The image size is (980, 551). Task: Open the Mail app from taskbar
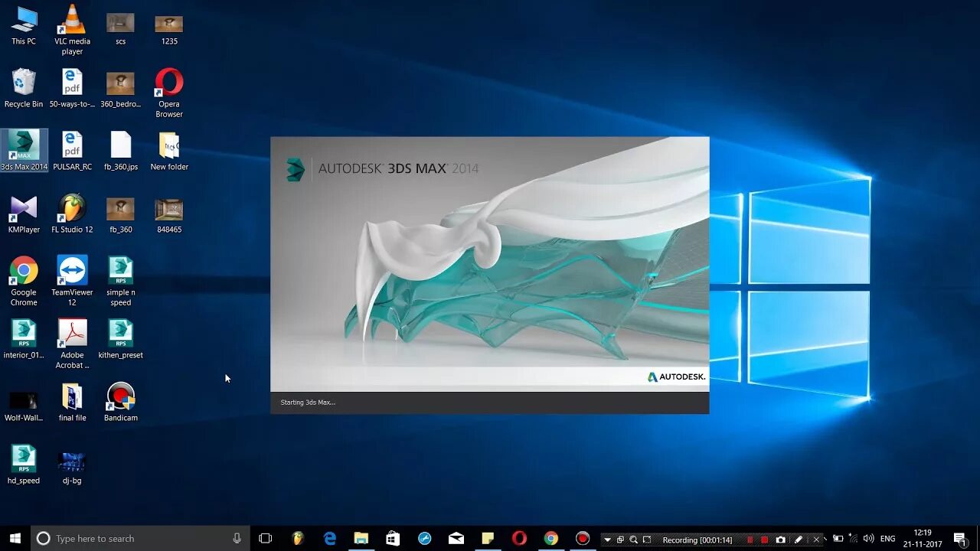(456, 538)
